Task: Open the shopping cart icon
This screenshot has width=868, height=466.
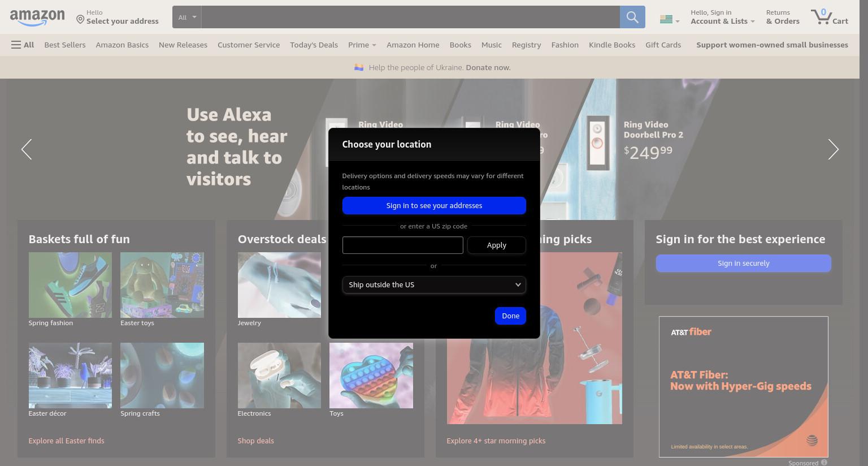Action: pyautogui.click(x=829, y=17)
